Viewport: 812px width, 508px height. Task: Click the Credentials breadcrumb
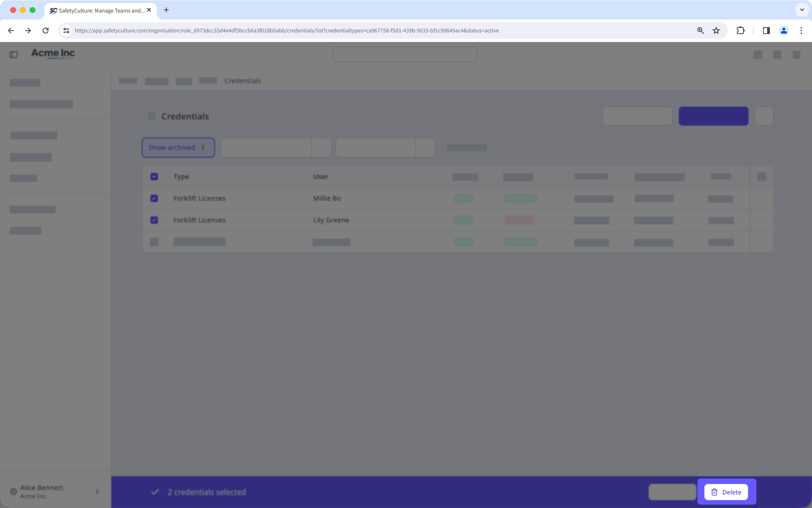tap(243, 81)
